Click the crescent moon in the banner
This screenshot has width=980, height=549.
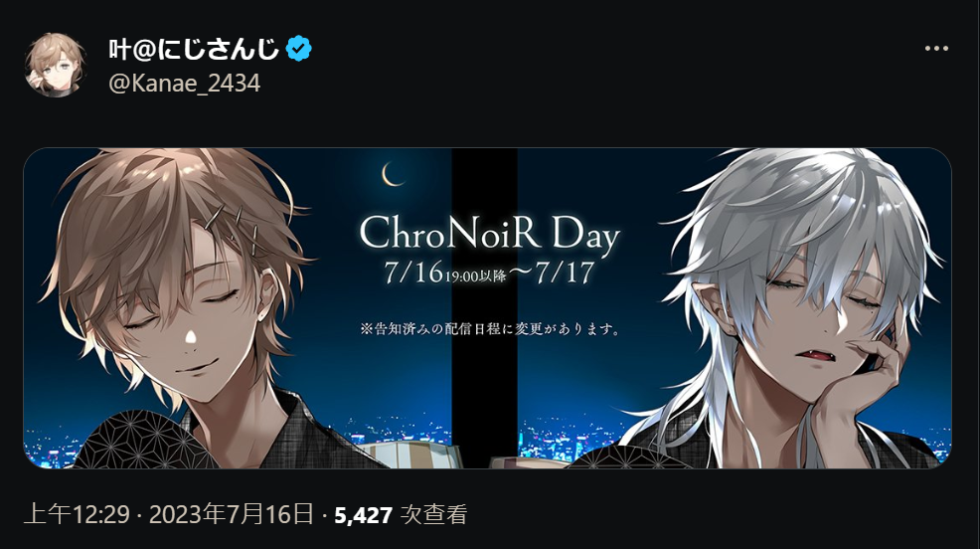pos(394,174)
